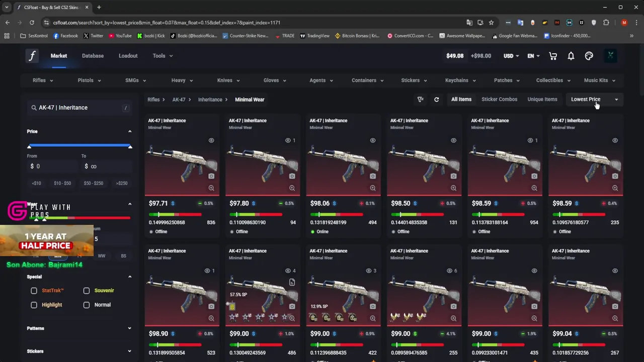The height and width of the screenshot is (362, 644).
Task: Select the Unique Items tab
Action: [x=542, y=100]
